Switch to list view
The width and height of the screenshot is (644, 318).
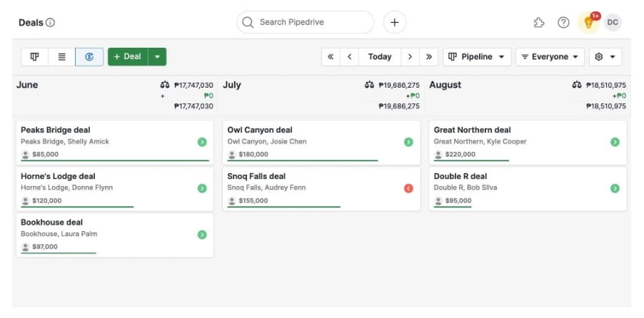61,56
